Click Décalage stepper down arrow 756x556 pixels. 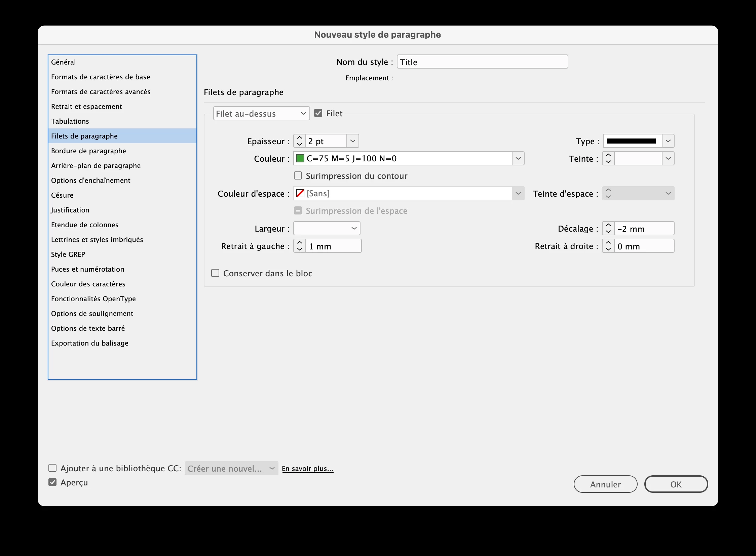(608, 232)
